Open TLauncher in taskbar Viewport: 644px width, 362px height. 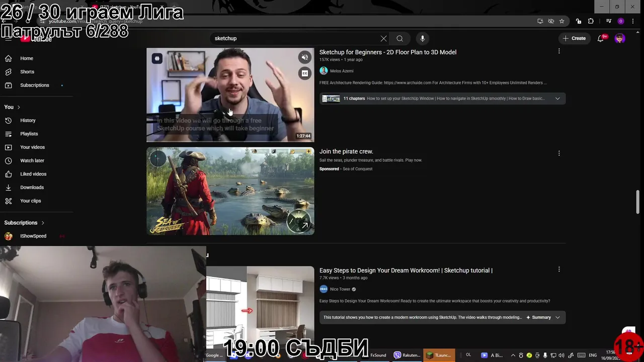click(439, 355)
